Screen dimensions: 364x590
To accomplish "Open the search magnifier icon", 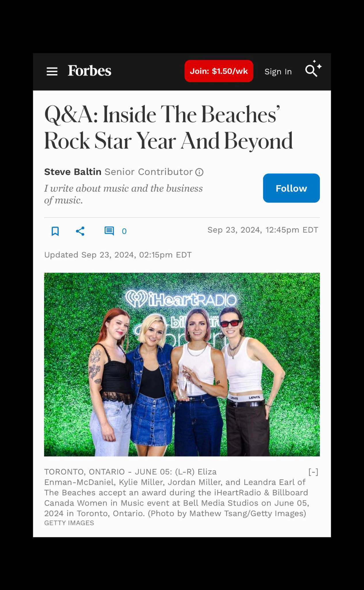I will pos(313,69).
